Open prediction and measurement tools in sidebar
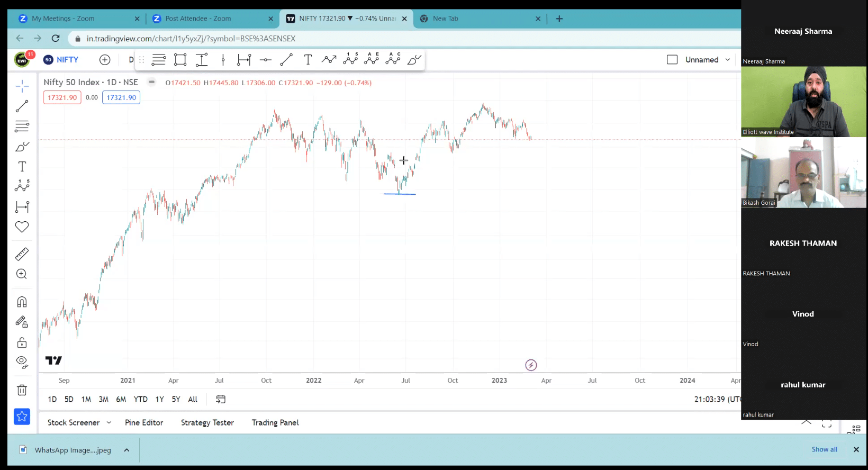The image size is (868, 470). 22,207
